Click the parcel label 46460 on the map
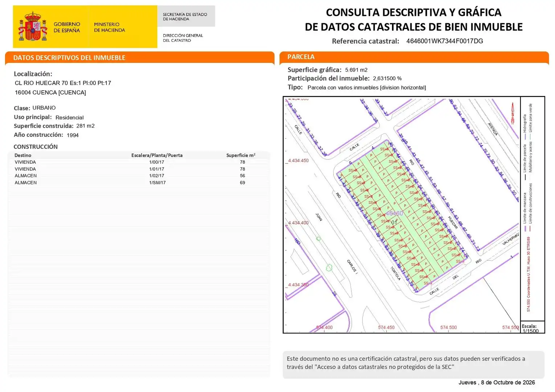The image size is (555, 392). (x=394, y=213)
